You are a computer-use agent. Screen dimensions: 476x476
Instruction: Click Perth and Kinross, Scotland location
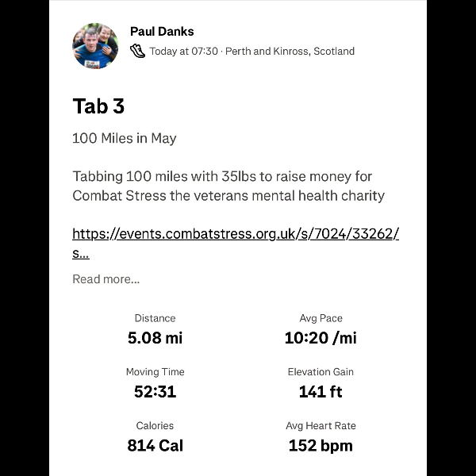point(290,51)
